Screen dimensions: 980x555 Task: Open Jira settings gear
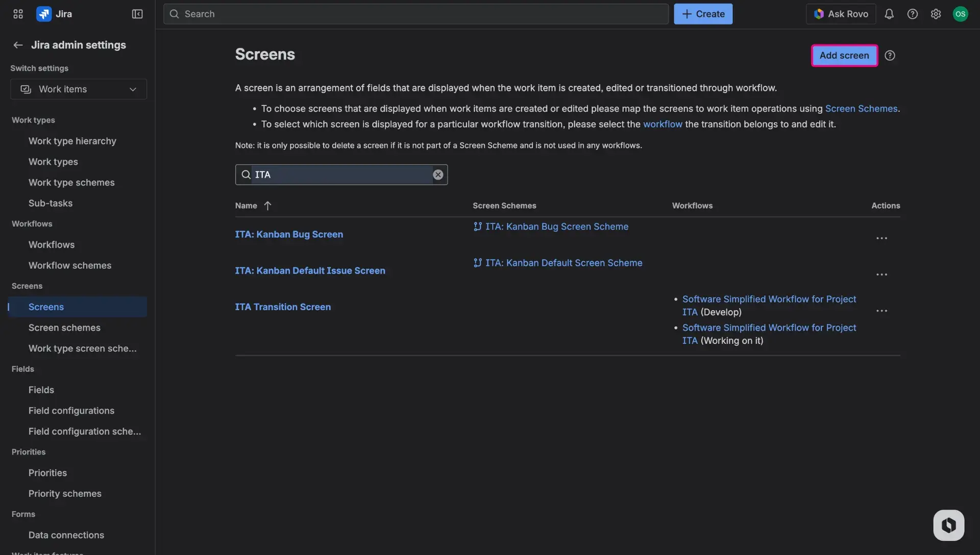[936, 14]
